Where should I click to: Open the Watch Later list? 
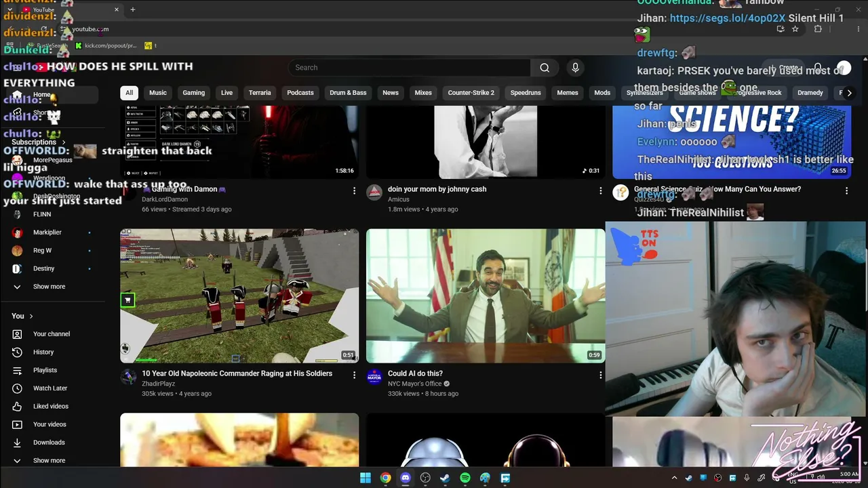coord(50,388)
